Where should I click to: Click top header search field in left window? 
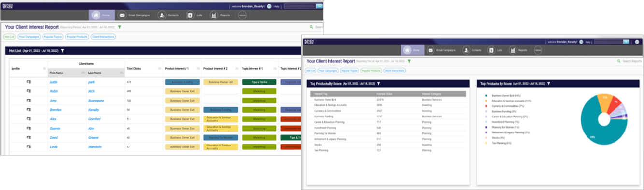coord(301,6)
